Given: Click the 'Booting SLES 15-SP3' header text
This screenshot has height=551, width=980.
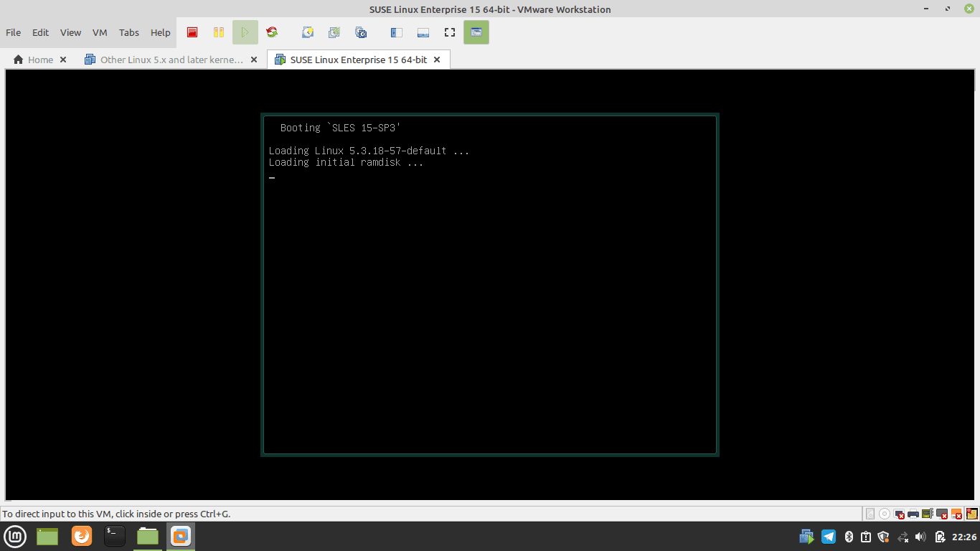Looking at the screenshot, I should (x=340, y=128).
